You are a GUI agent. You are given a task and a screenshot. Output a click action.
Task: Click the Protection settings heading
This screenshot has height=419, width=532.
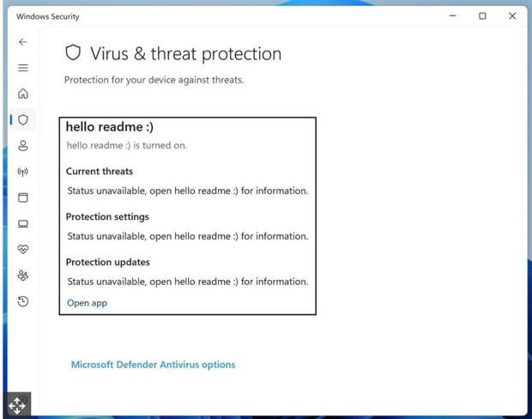tap(107, 217)
